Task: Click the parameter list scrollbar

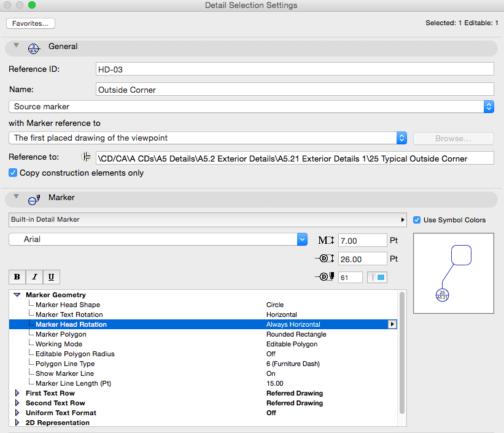Action: [401, 353]
